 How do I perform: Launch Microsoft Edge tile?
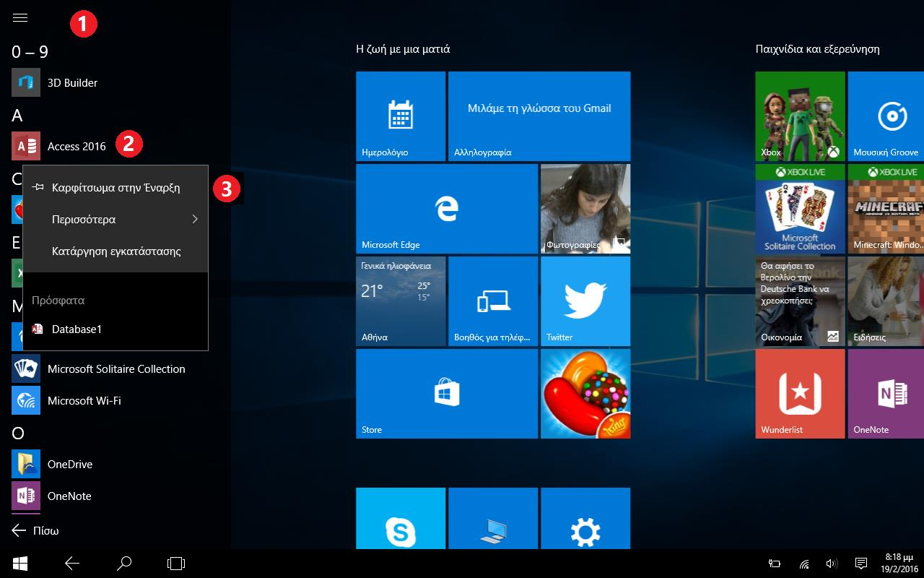pyautogui.click(x=447, y=209)
